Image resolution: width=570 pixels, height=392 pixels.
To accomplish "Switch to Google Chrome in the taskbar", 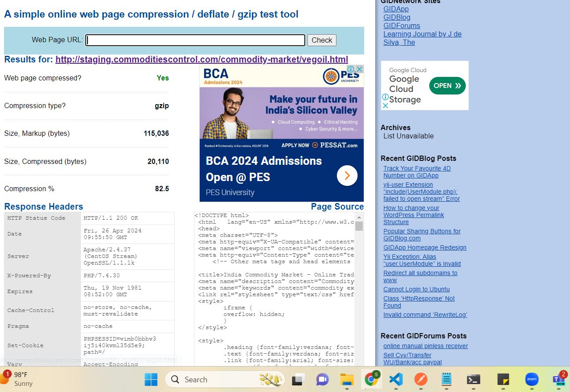I will point(372,379).
